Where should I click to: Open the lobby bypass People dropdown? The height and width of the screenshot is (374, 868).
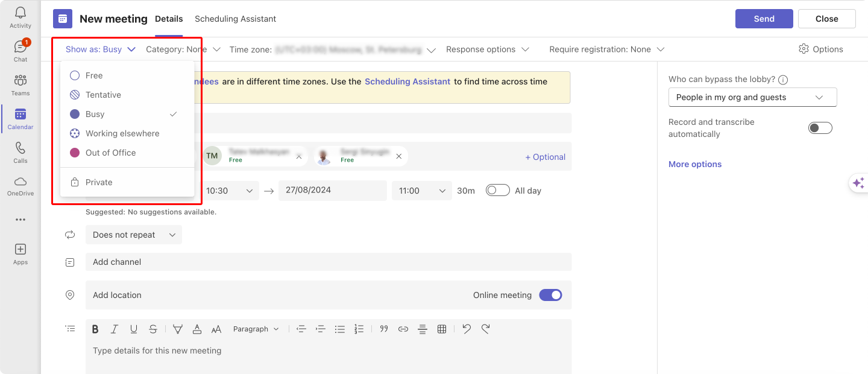753,97
